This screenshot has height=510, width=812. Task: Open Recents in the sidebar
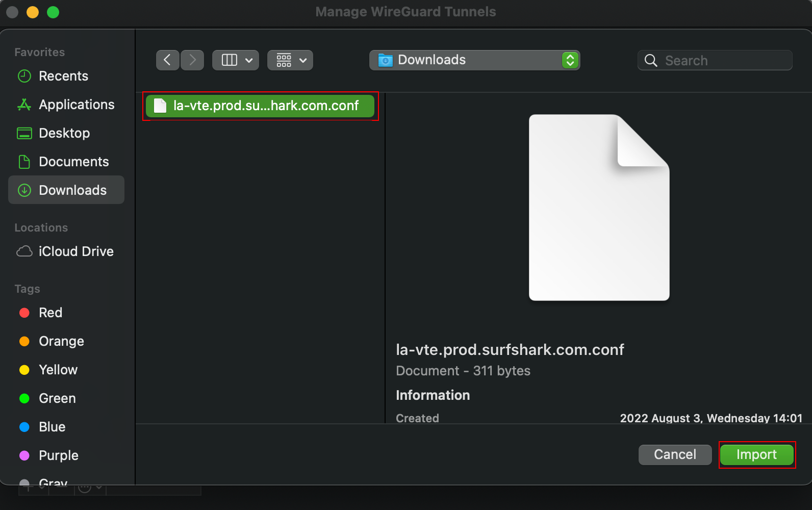tap(63, 76)
